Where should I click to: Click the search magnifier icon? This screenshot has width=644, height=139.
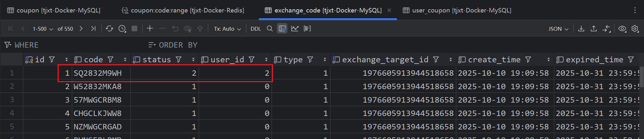(270, 28)
